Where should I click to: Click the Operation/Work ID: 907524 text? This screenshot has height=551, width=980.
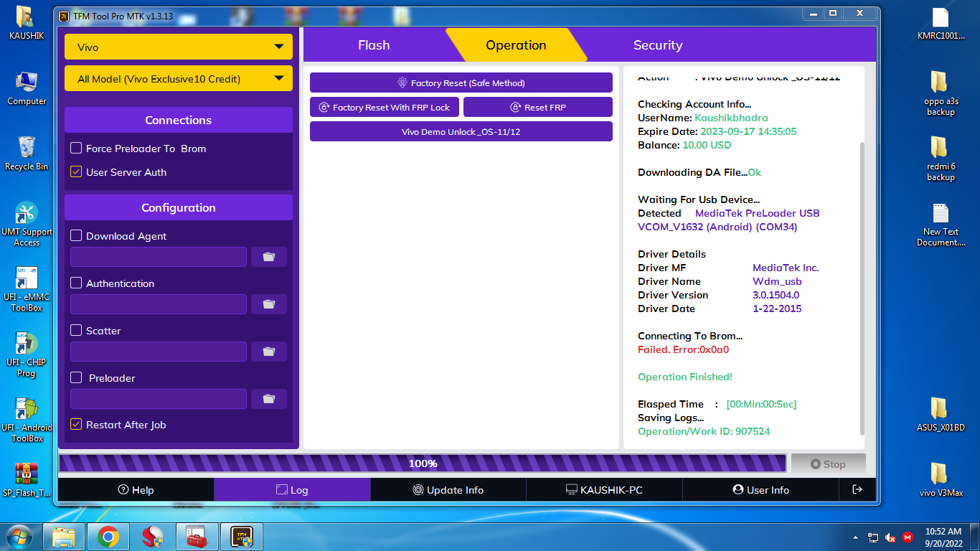704,431
